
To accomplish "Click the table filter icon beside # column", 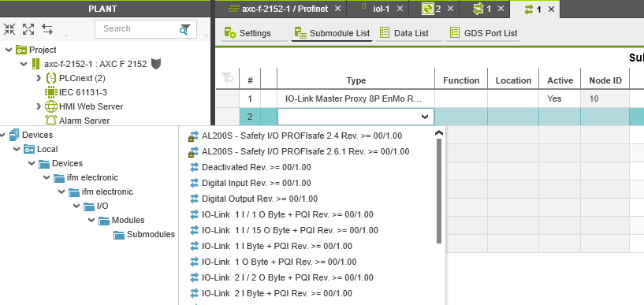I will [228, 77].
